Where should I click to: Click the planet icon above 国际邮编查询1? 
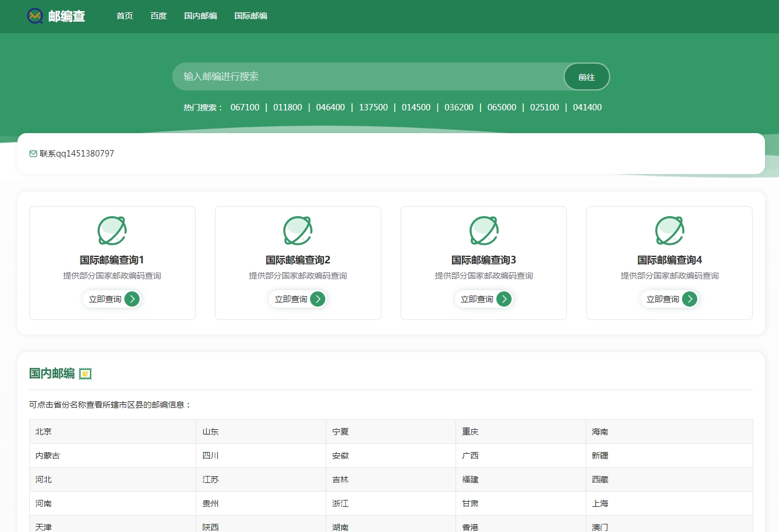point(112,231)
